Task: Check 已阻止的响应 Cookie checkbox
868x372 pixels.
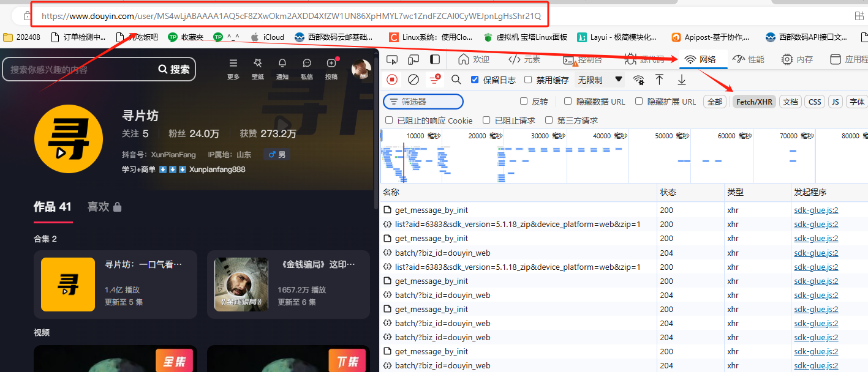Action: (x=389, y=121)
